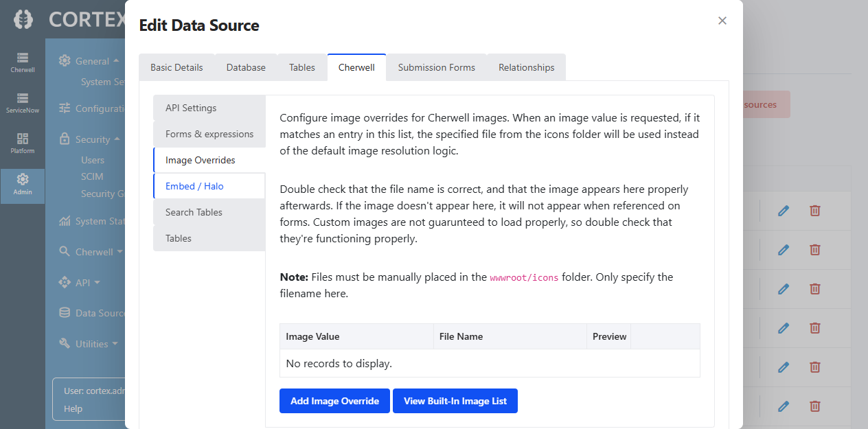This screenshot has width=868, height=429.
Task: Close the Edit Data Source dialog
Action: pos(722,21)
